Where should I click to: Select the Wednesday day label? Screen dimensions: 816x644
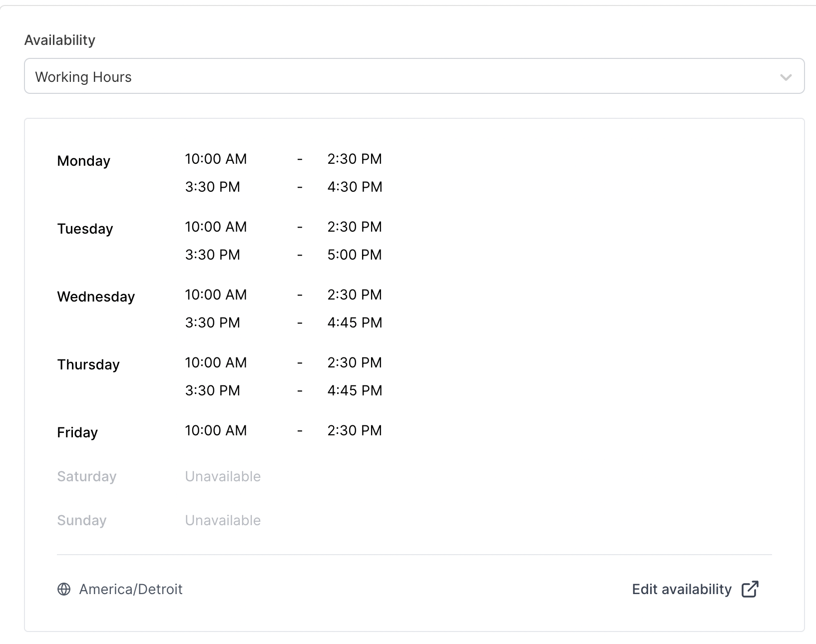(x=96, y=296)
